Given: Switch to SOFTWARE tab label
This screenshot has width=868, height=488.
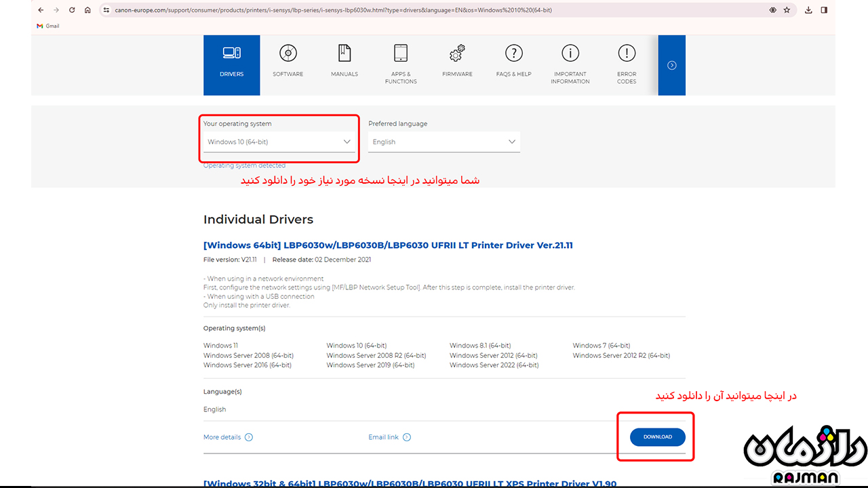Looking at the screenshot, I should [x=288, y=74].
